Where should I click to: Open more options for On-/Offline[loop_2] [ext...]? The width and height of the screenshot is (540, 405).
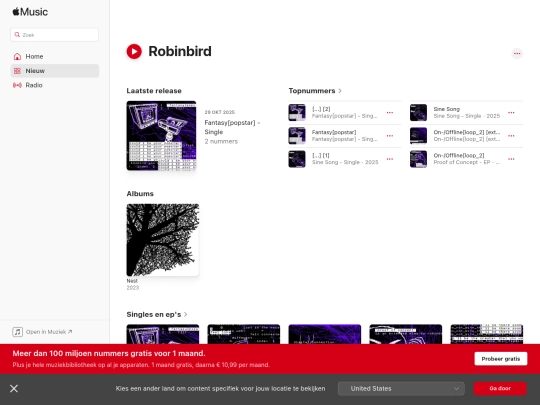pos(511,136)
